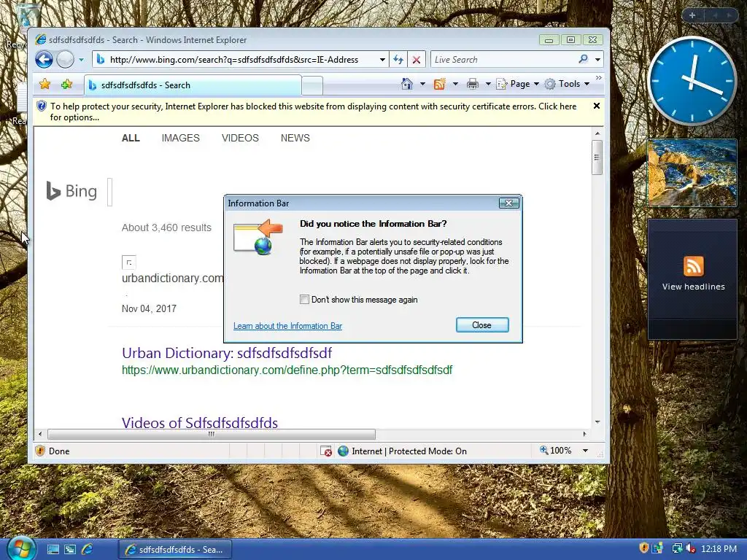Click the network connection tray icon

[677, 548]
